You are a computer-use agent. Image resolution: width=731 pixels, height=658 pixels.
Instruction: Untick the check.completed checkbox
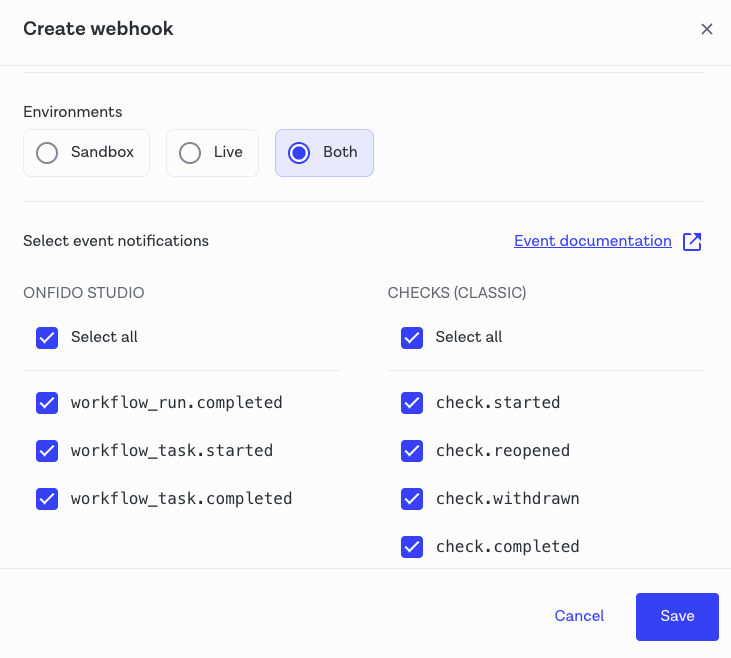point(412,547)
